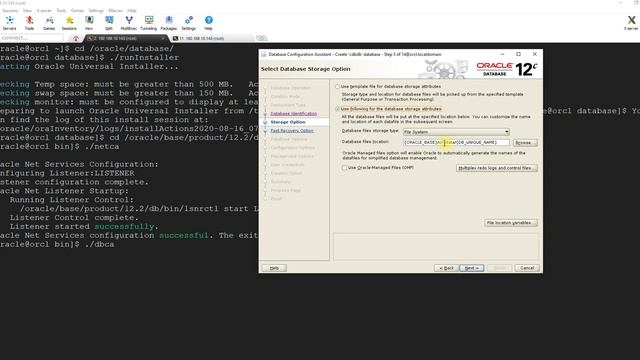Open the Macros menu
640x360 pixels.
coord(116,11)
